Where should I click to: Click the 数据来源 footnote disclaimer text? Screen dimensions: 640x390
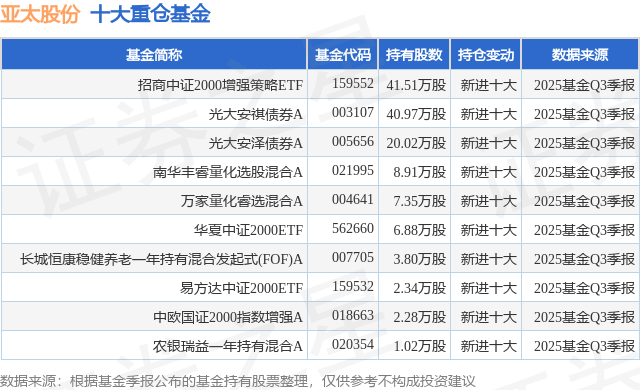click(x=238, y=381)
